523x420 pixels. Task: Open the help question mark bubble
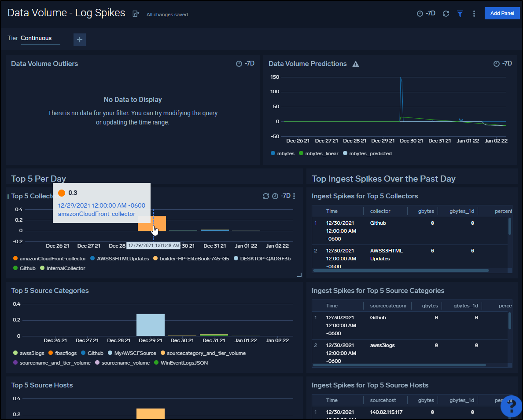click(x=511, y=406)
